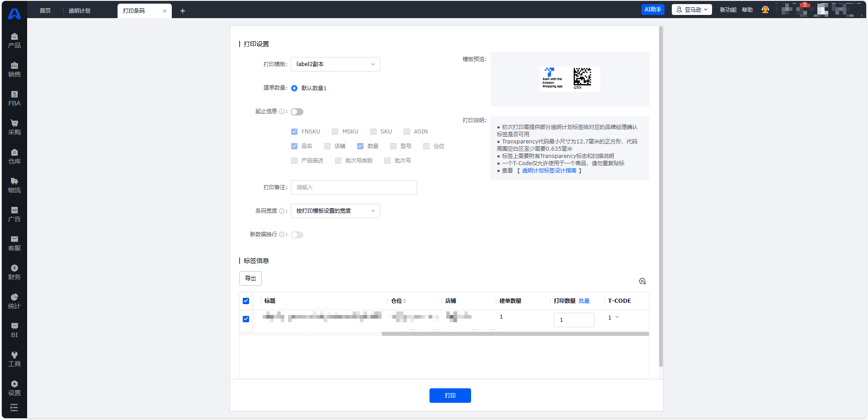868x420 pixels.
Task: Click the table horizontal scrollbar
Action: (515, 334)
